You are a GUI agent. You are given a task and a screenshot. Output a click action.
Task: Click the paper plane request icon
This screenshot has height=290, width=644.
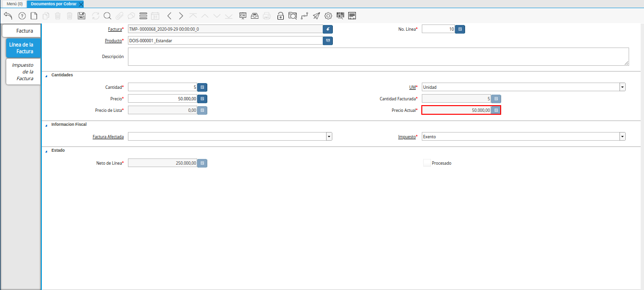pyautogui.click(x=316, y=16)
